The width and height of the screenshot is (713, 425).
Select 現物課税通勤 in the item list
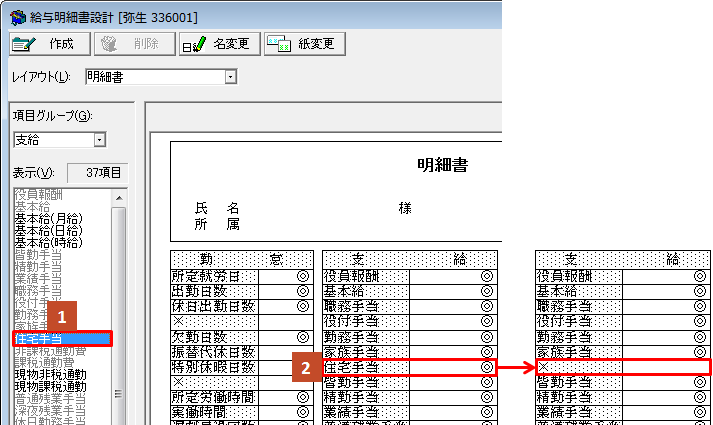49,386
